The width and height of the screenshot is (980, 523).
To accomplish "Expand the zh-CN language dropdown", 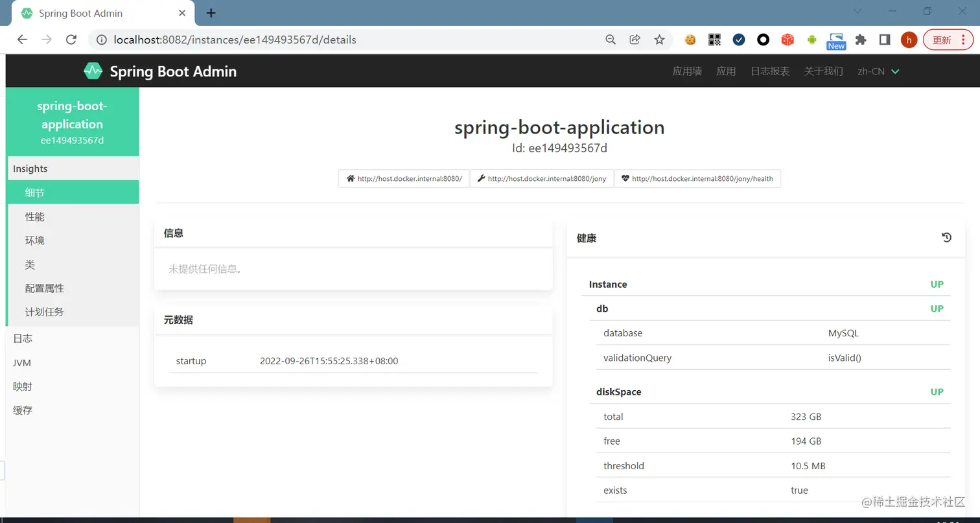I will (x=878, y=71).
